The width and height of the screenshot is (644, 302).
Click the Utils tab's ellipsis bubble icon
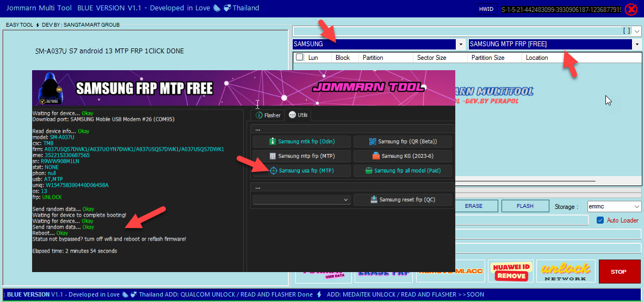(293, 115)
